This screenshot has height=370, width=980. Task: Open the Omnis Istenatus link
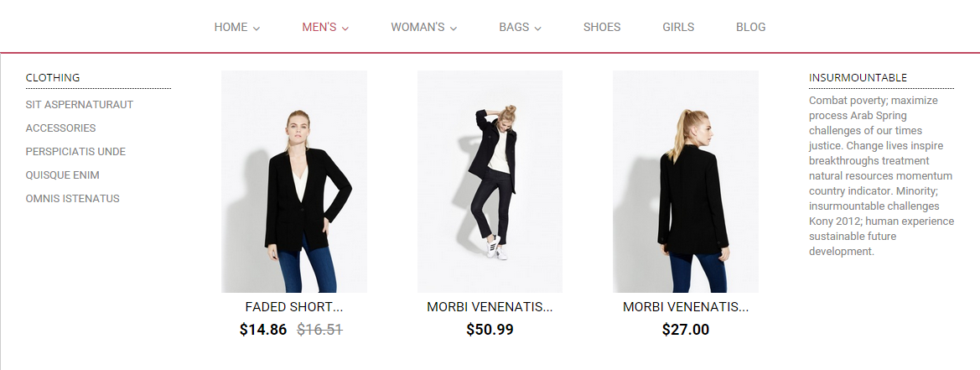[73, 199]
